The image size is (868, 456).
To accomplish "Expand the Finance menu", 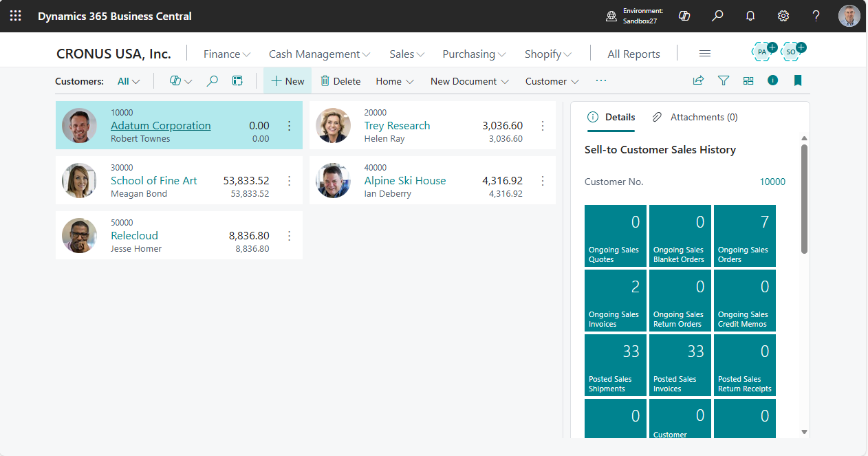I will (x=226, y=54).
